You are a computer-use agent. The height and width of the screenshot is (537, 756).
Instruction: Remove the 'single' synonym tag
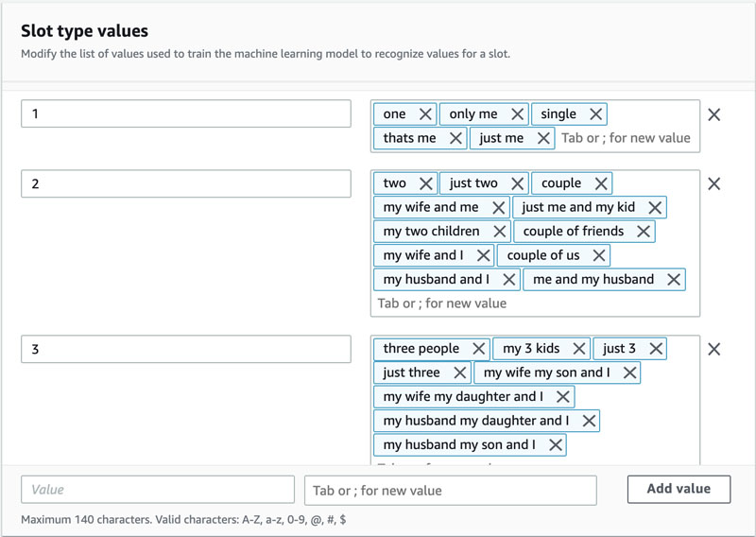pos(596,114)
